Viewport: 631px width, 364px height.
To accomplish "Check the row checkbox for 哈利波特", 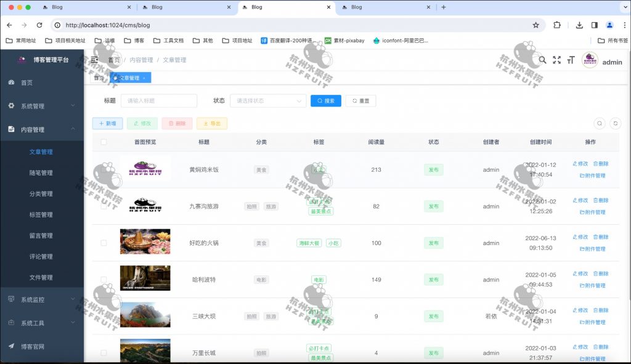I will [x=104, y=278].
